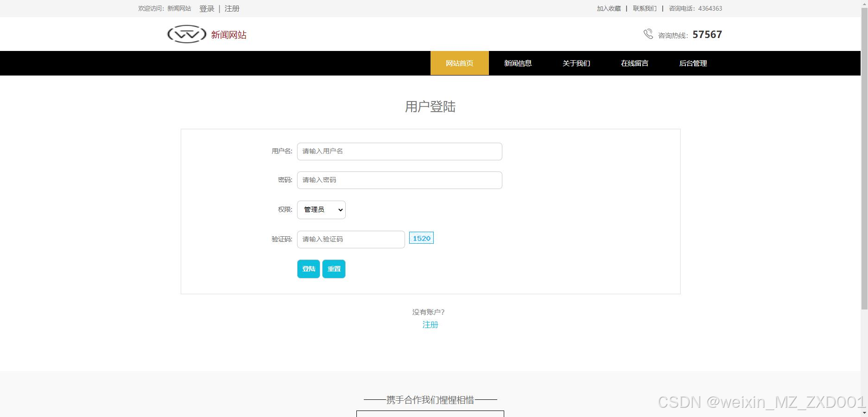Image resolution: width=868 pixels, height=417 pixels.
Task: Click the 携手合作我们惺惺相惜 heading
Action: [430, 400]
